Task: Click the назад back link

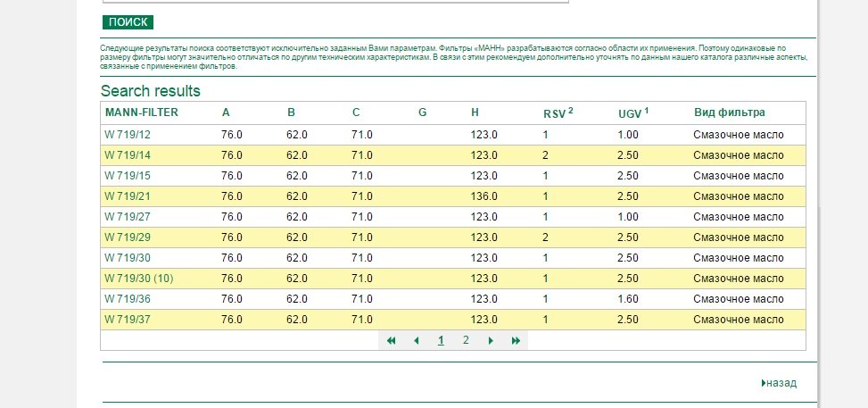Action: [x=780, y=383]
